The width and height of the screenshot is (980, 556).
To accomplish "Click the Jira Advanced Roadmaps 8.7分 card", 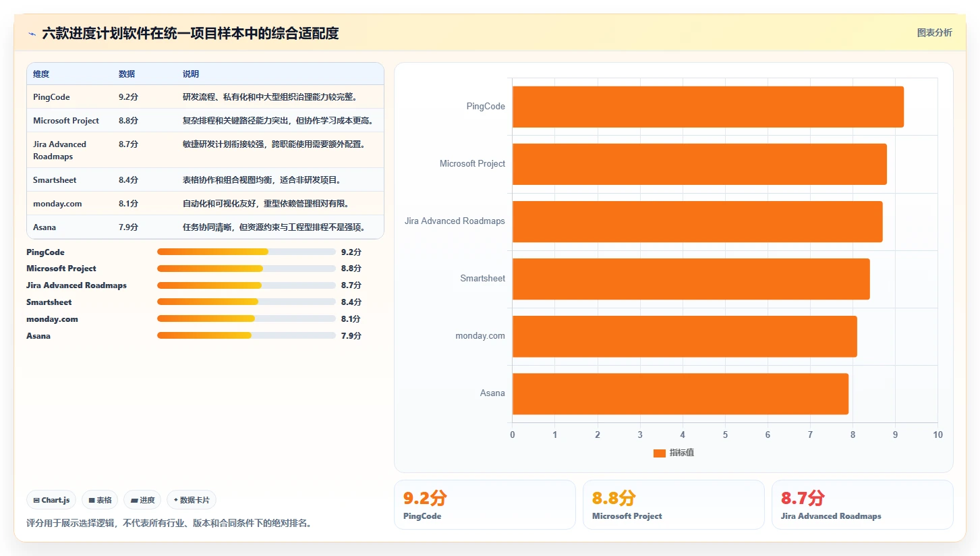I will tap(863, 505).
